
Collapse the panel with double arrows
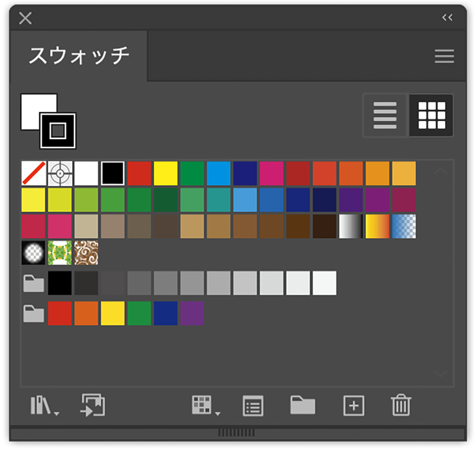click(448, 17)
